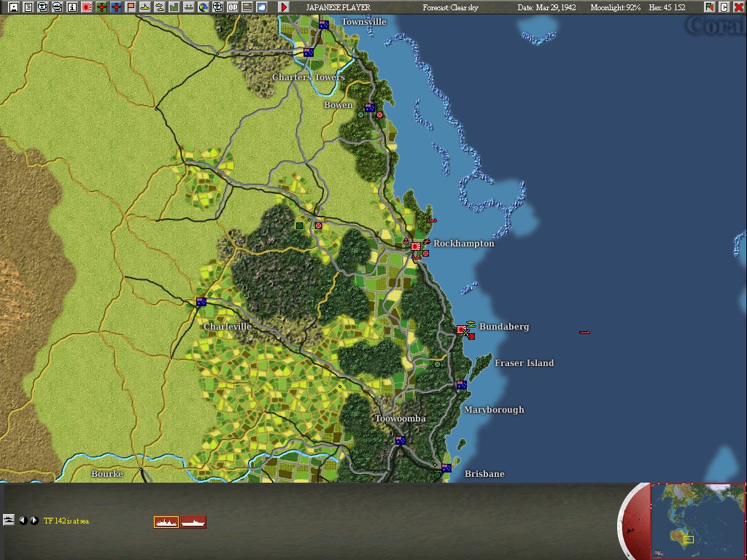
Task: Select the red plane on green icon
Action: pos(101,7)
